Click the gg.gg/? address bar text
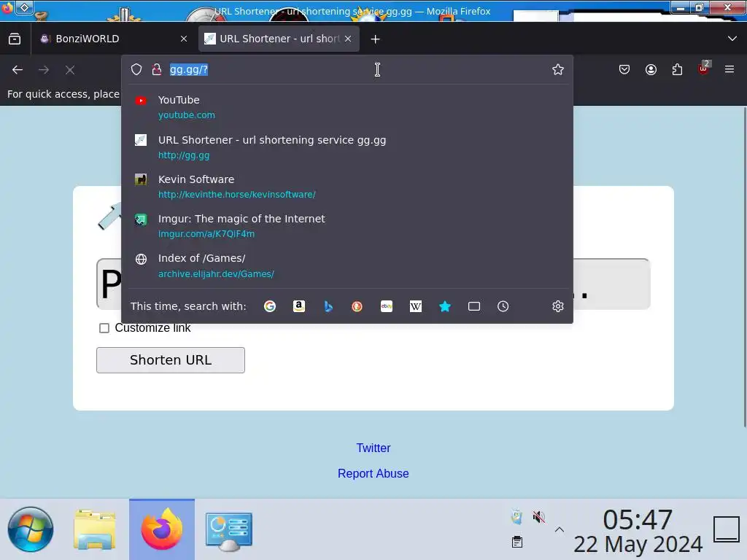The image size is (747, 560). point(189,69)
